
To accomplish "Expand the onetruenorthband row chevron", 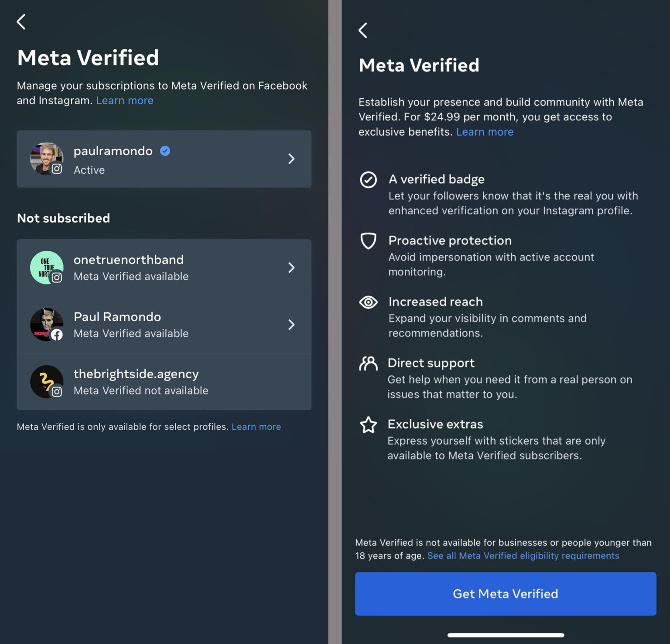I will pos(291,267).
